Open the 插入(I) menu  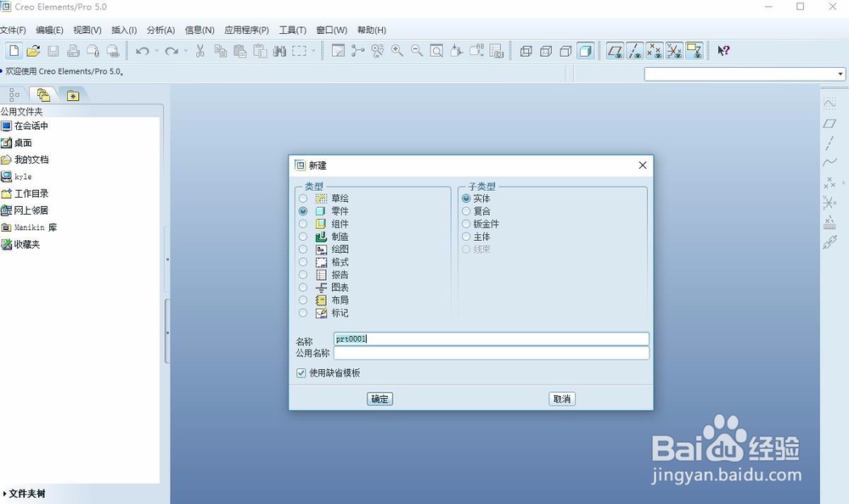(x=124, y=31)
